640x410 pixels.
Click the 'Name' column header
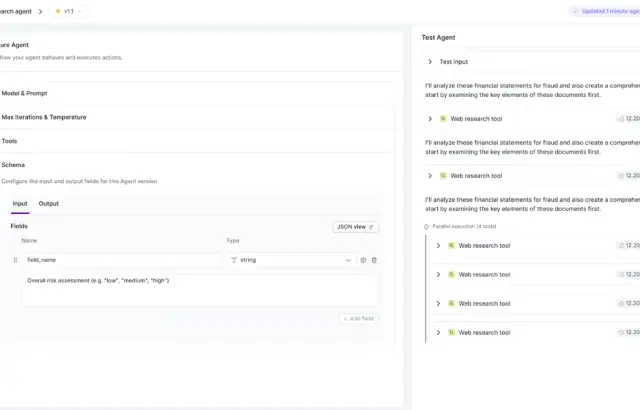point(29,241)
